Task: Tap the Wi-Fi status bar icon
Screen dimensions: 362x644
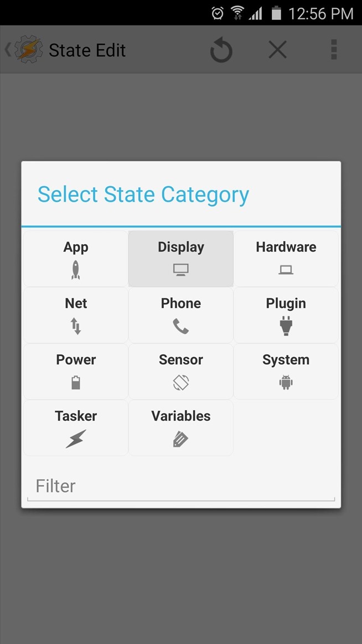Action: (237, 13)
